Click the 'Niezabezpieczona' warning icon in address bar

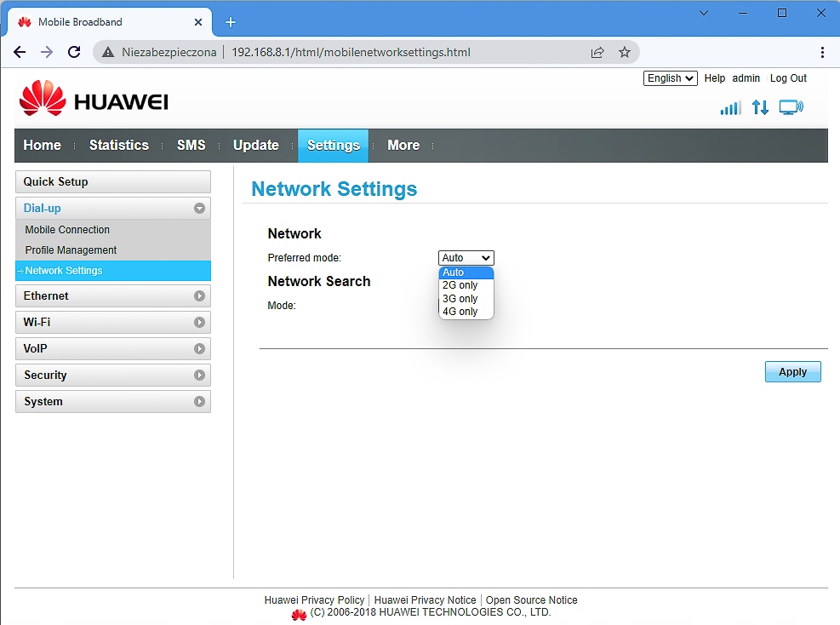click(x=107, y=52)
